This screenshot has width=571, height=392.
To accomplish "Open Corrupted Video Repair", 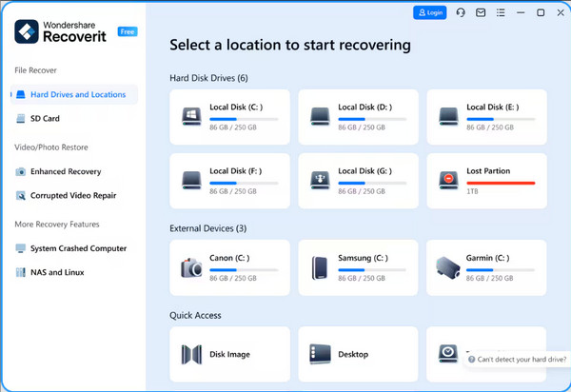I will pos(71,195).
